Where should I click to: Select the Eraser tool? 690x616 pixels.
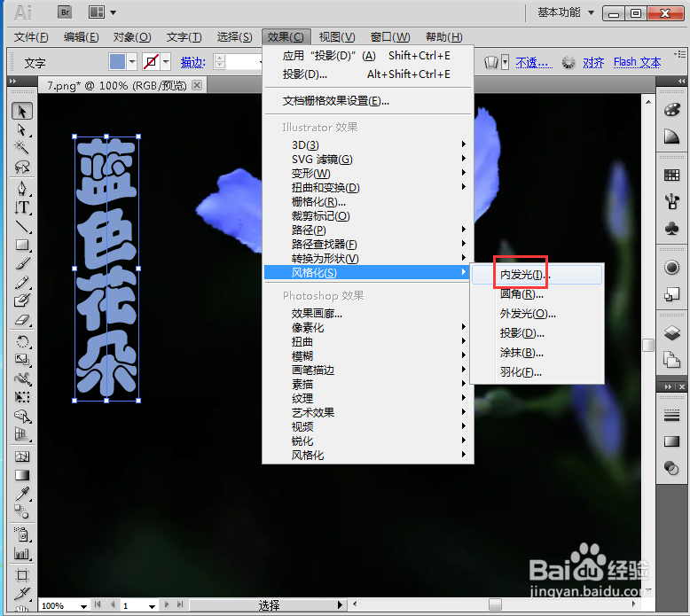21,320
